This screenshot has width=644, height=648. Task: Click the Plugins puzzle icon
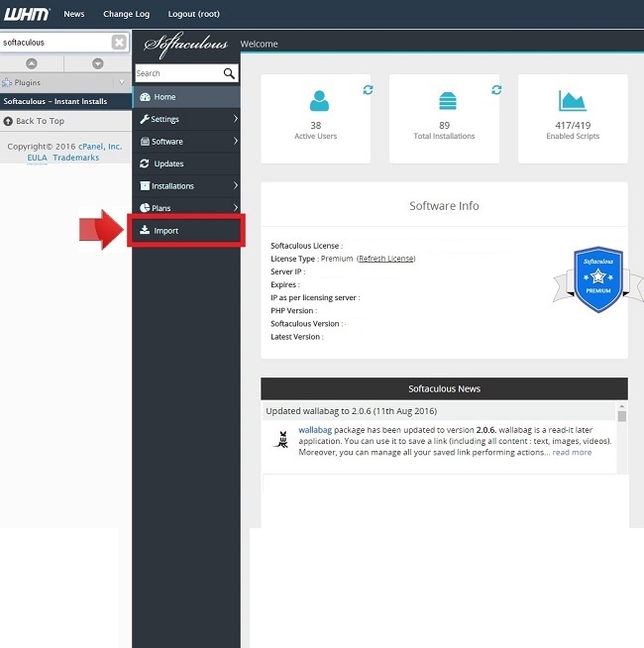tap(7, 82)
